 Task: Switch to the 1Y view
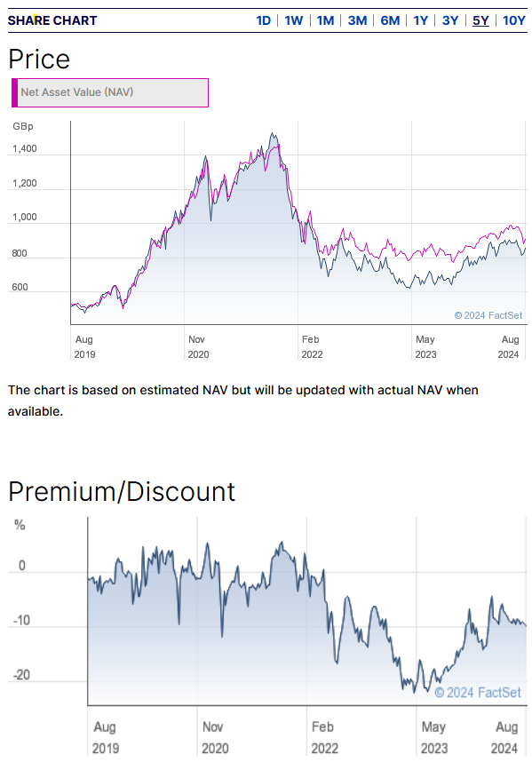420,20
